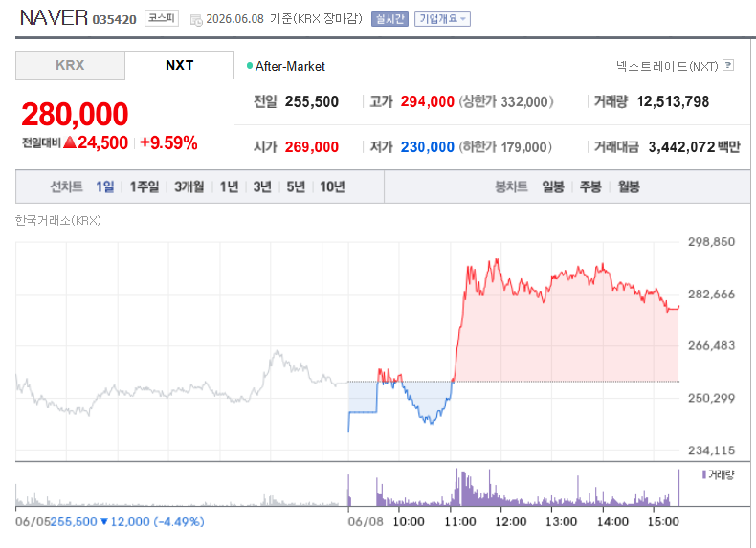756x548 pixels.
Task: Select the 1일 line chart period
Action: 104,186
